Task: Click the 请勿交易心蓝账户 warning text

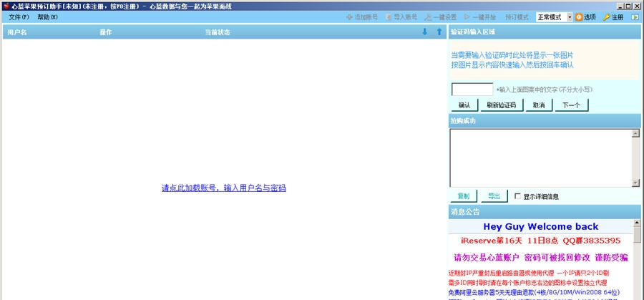Action: pos(540,258)
